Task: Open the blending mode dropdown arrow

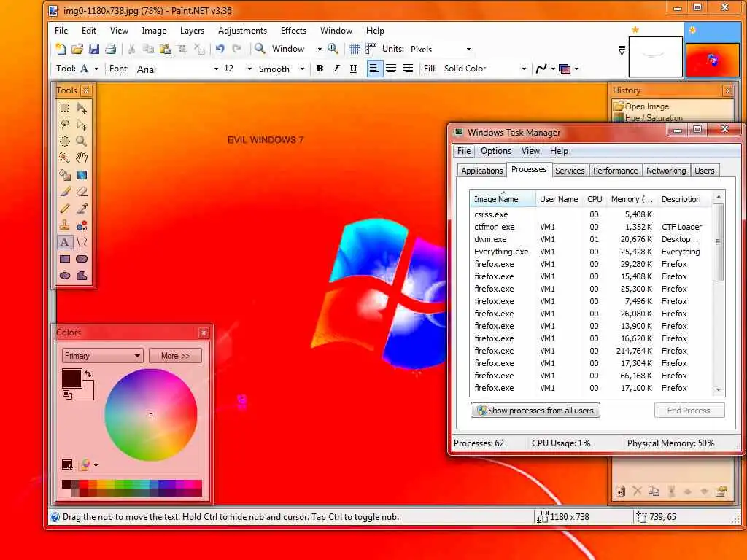Action: pyautogui.click(x=576, y=69)
